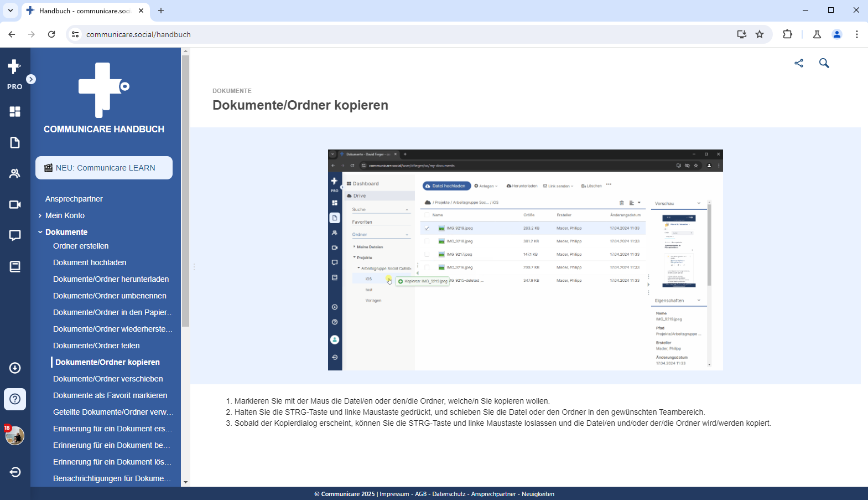Open the Impressum footer link
868x500 pixels.
point(394,494)
